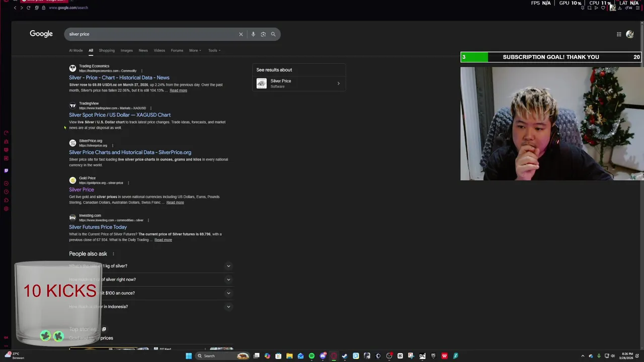644x362 pixels.
Task: Open Epic Games launcher from the taskbar
Action: 433,356
